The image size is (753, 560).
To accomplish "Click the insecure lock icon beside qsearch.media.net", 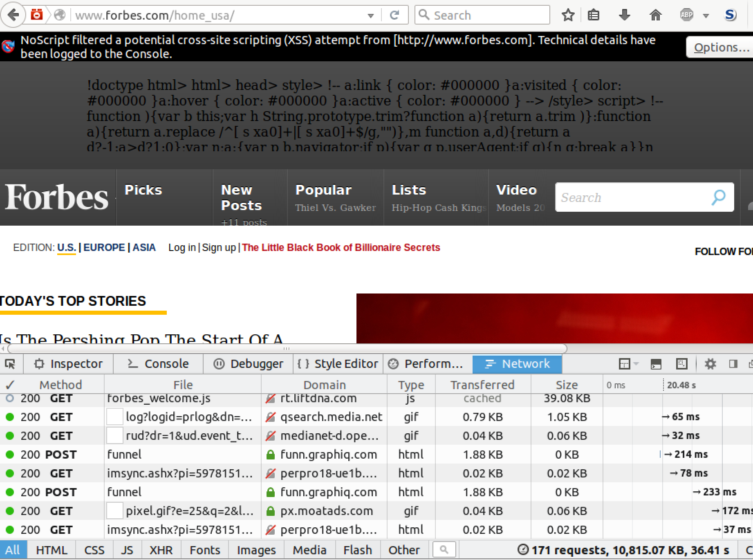I will click(x=270, y=417).
